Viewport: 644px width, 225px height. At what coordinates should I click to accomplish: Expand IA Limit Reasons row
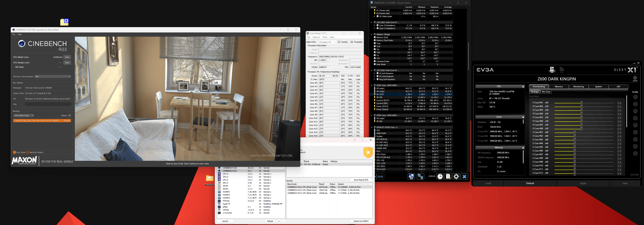(x=374, y=73)
